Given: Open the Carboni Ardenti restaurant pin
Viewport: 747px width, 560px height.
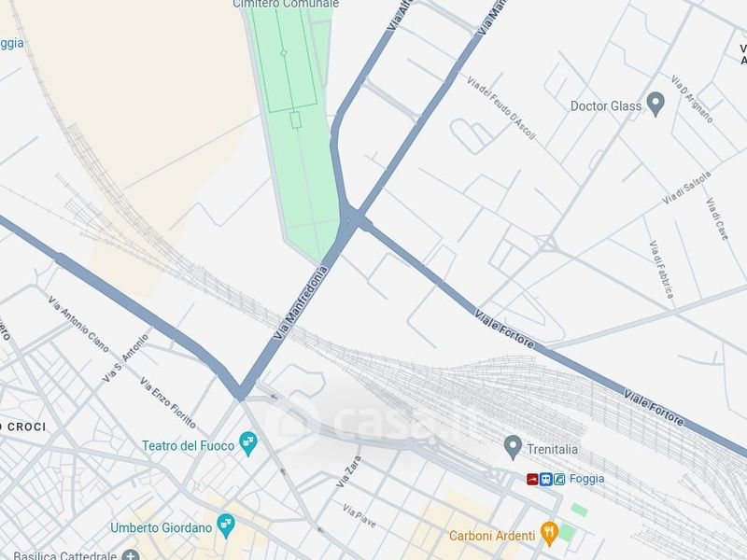Looking at the screenshot, I should click(549, 533).
